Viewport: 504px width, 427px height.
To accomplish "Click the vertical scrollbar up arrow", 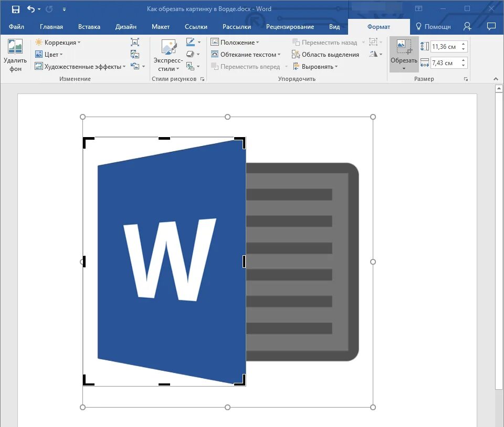I will click(x=499, y=88).
